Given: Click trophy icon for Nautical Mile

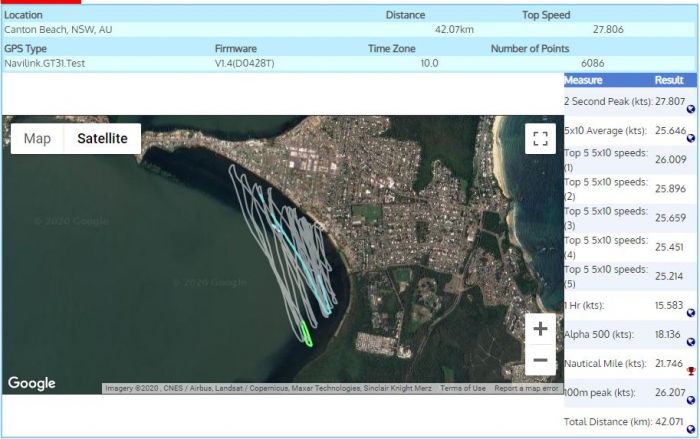Looking at the screenshot, I should pos(690,371).
